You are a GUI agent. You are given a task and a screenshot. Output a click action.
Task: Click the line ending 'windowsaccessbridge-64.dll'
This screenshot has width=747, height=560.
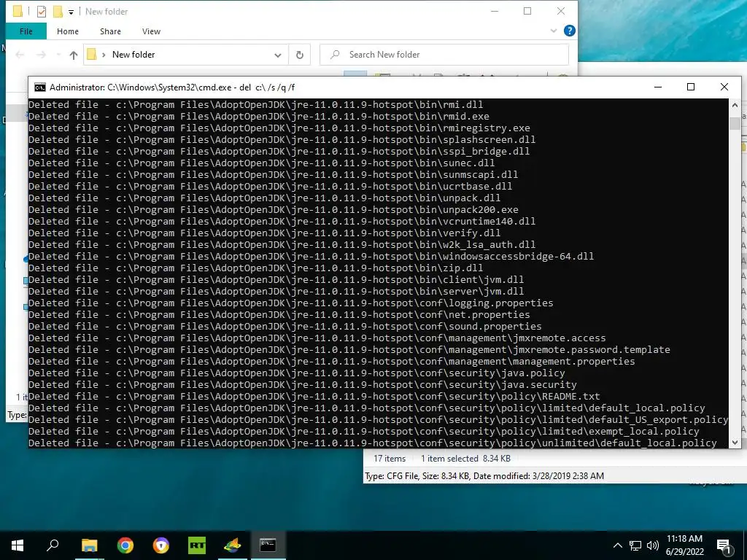pos(311,256)
